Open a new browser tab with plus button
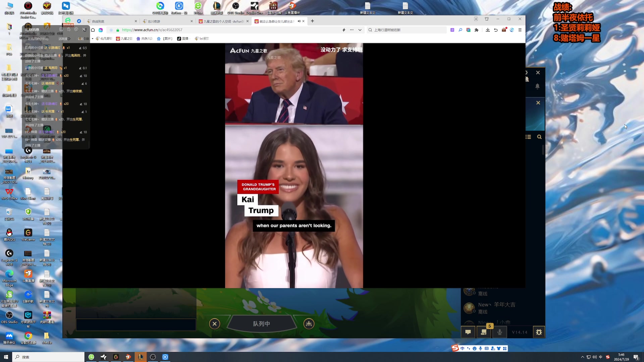 click(312, 21)
